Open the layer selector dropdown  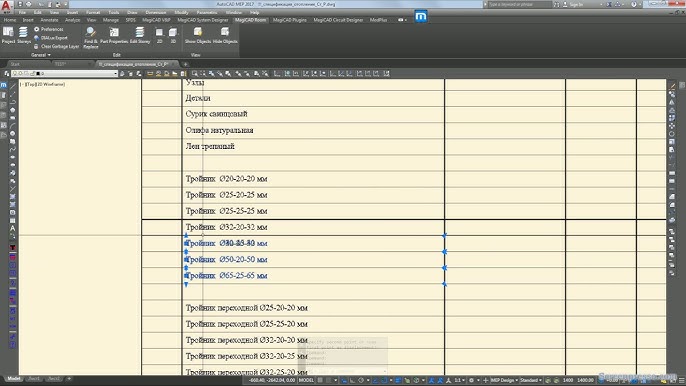pyautogui.click(x=64, y=74)
